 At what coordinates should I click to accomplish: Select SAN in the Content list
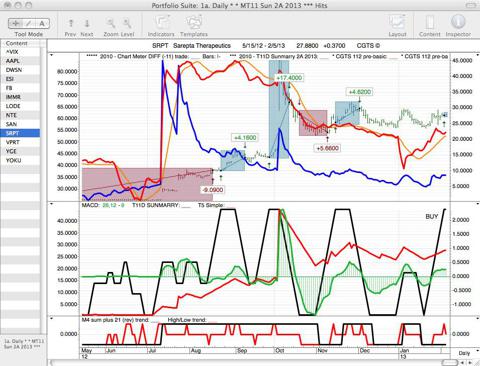pyautogui.click(x=20, y=124)
